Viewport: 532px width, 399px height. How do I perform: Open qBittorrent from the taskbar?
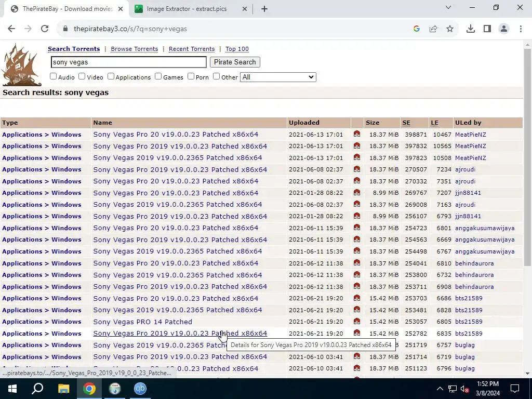point(140,389)
